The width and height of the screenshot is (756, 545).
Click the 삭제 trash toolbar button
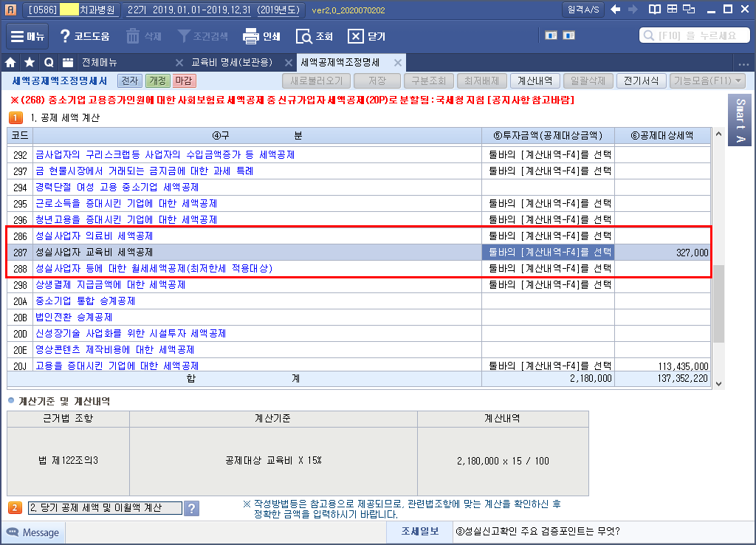143,36
